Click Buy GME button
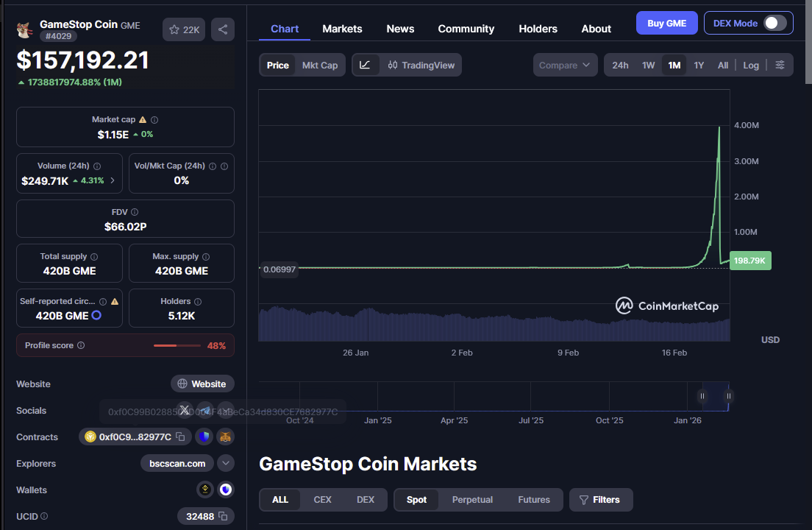Viewport: 812px width, 530px height. (x=667, y=24)
